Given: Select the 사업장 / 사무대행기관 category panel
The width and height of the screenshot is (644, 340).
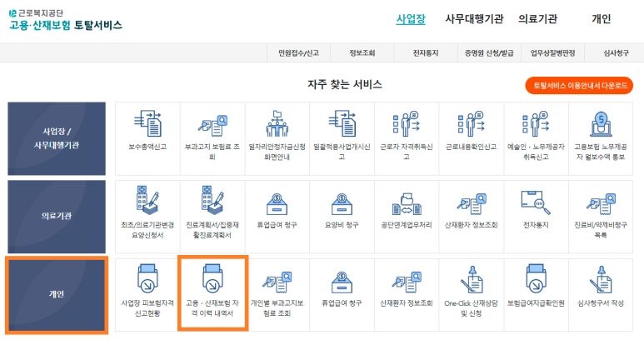Looking at the screenshot, I should click(x=57, y=138).
